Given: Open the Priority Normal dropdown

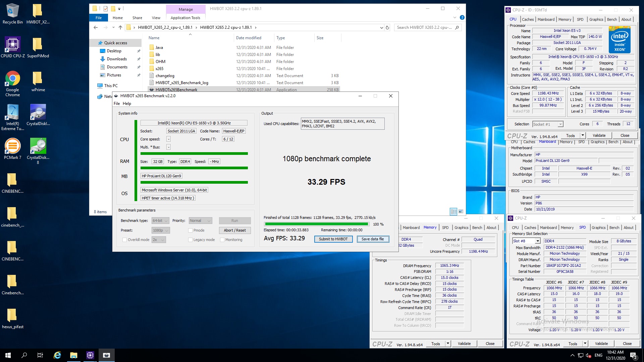Looking at the screenshot, I should coord(200,221).
